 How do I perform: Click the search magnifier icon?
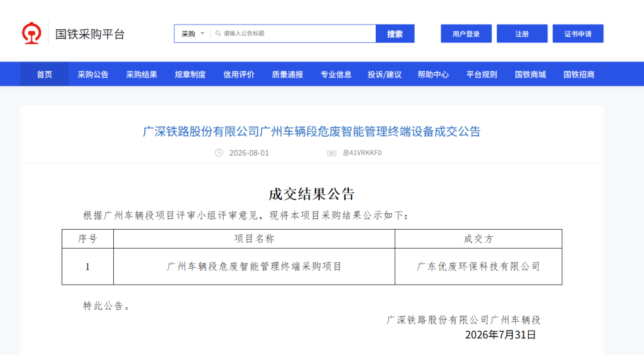coord(218,33)
